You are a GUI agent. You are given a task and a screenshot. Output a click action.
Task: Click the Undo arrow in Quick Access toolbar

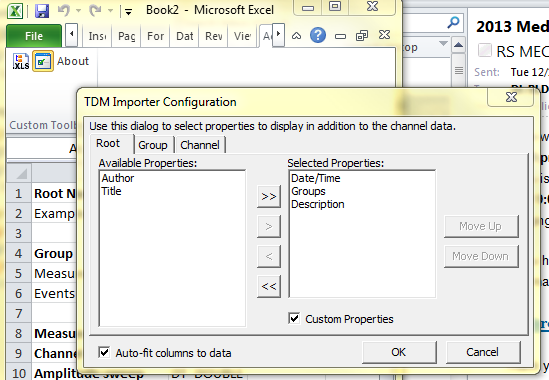click(64, 11)
